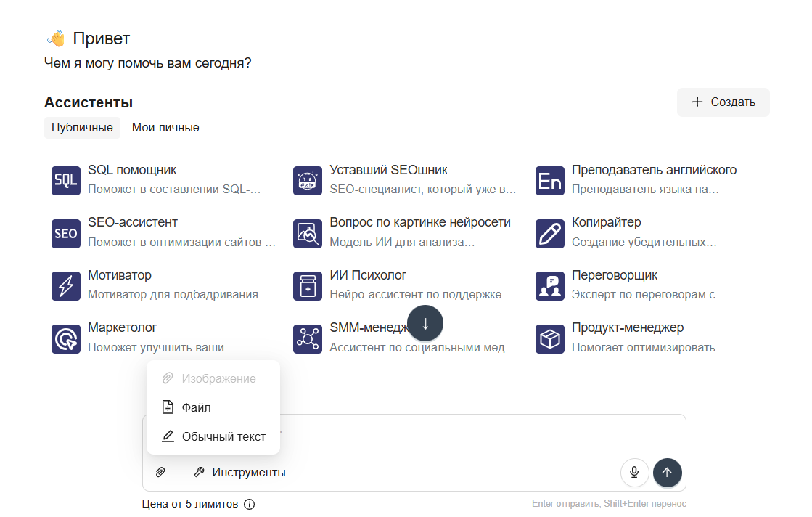812x517 pixels.
Task: Select the ИИ Психолог assistant icon
Action: click(x=308, y=285)
